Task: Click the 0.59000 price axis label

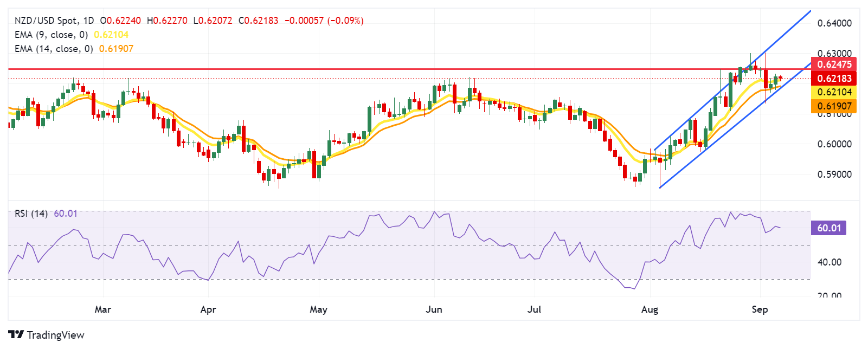Action: tap(834, 174)
